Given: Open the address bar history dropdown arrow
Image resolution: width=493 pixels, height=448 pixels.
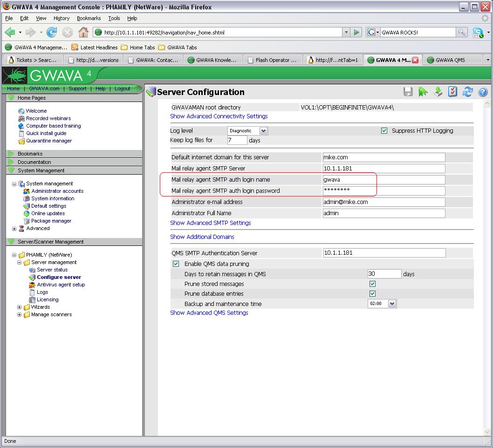Looking at the screenshot, I should 346,32.
